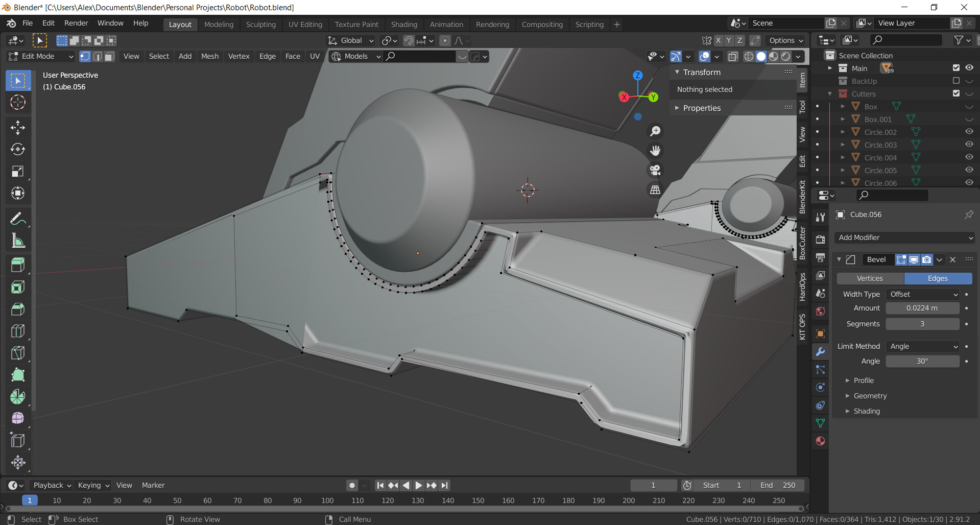This screenshot has height=525, width=980.
Task: Open the Modifier properties wrench tab
Action: pos(820,352)
